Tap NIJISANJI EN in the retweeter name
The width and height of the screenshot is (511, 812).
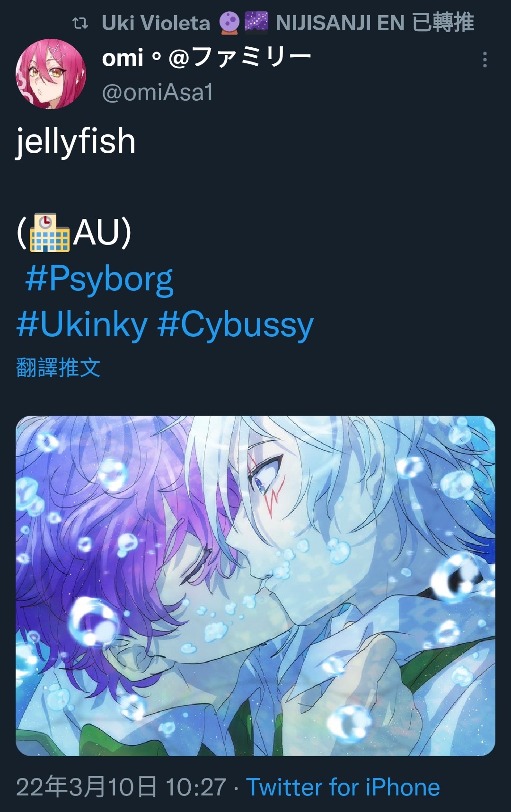point(340,23)
